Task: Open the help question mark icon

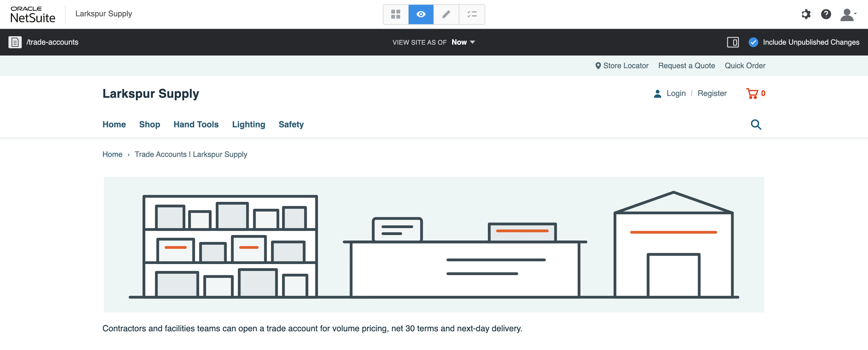Action: pos(826,14)
